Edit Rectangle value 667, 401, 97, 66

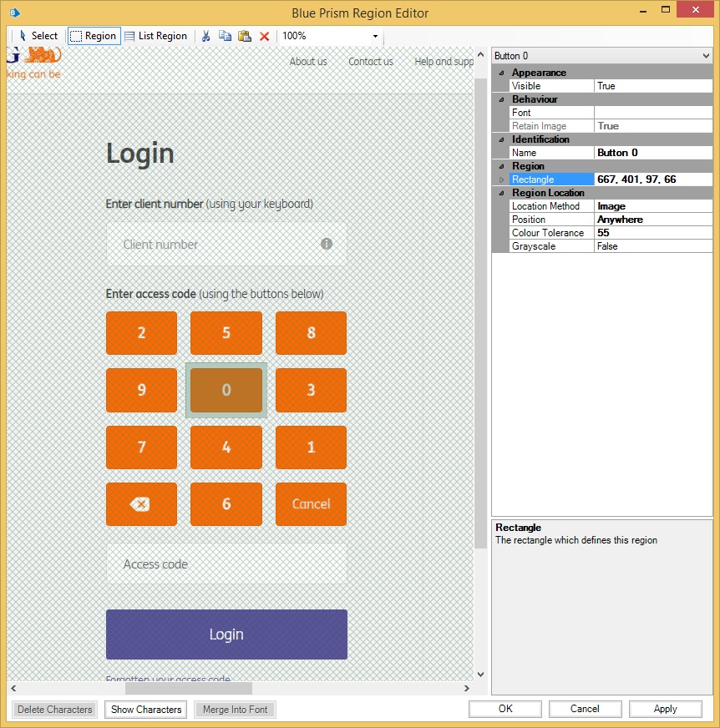(652, 179)
